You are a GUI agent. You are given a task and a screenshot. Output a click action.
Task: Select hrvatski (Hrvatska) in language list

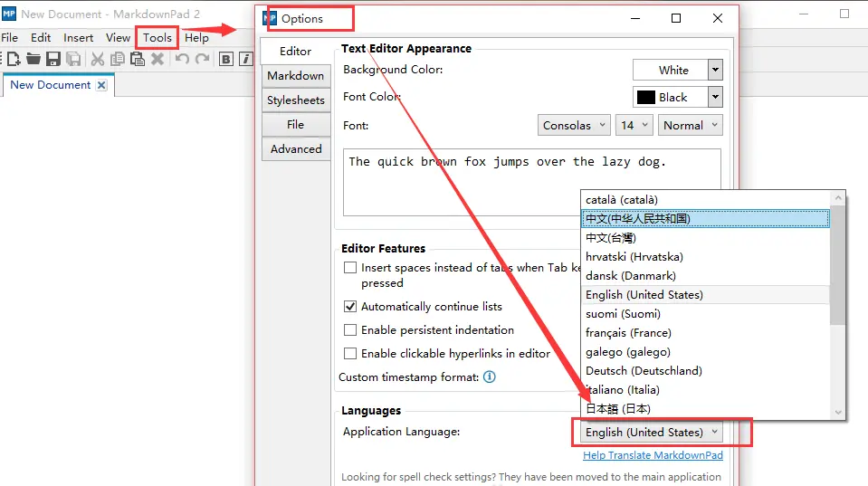click(705, 257)
